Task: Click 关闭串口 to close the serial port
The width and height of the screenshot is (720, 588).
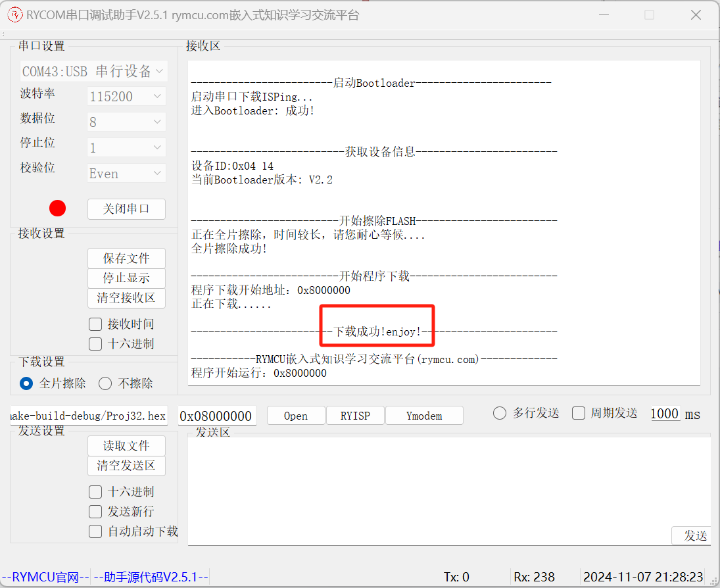Action: point(126,208)
